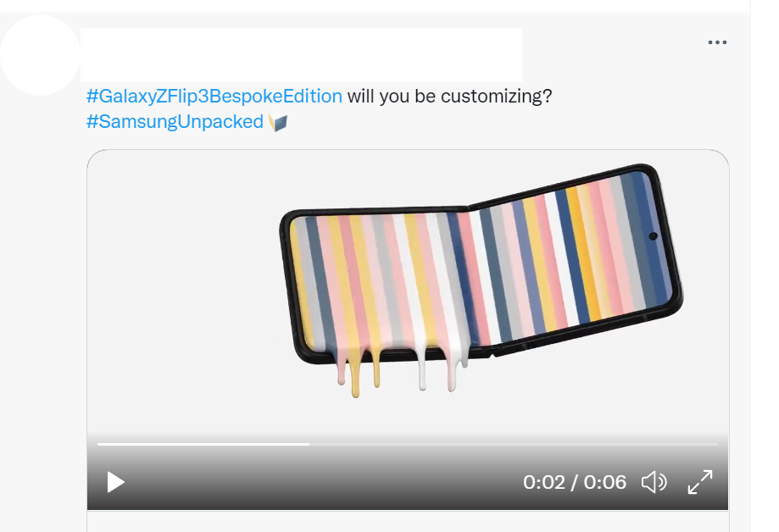This screenshot has width=779, height=532.
Task: Click the white paint drip under the phone
Action: [422, 372]
